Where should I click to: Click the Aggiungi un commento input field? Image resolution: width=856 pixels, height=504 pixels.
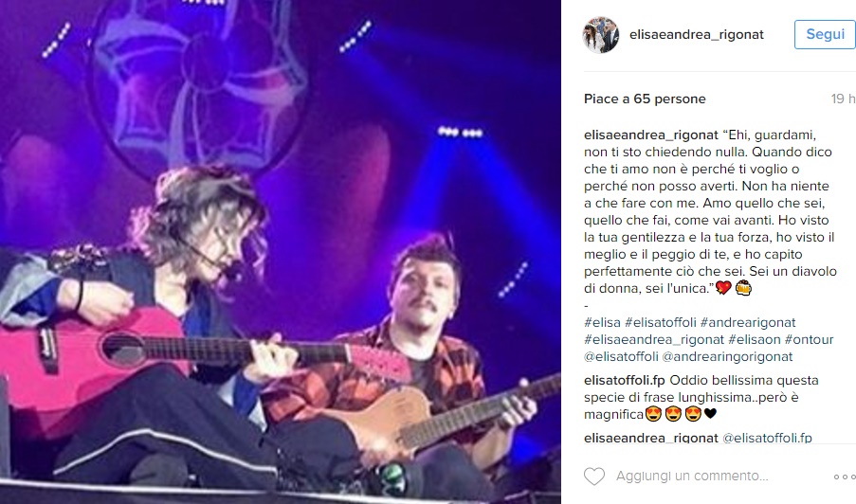click(692, 477)
